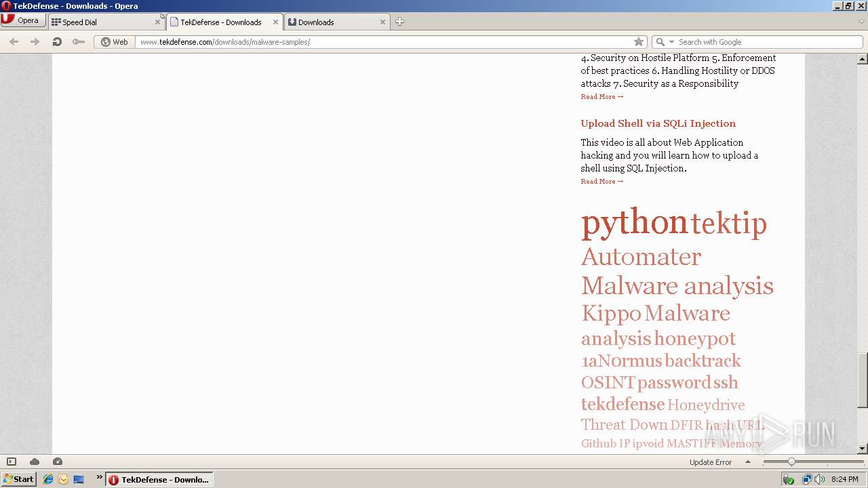The image size is (868, 488).
Task: Select the ssh tag
Action: click(x=726, y=383)
